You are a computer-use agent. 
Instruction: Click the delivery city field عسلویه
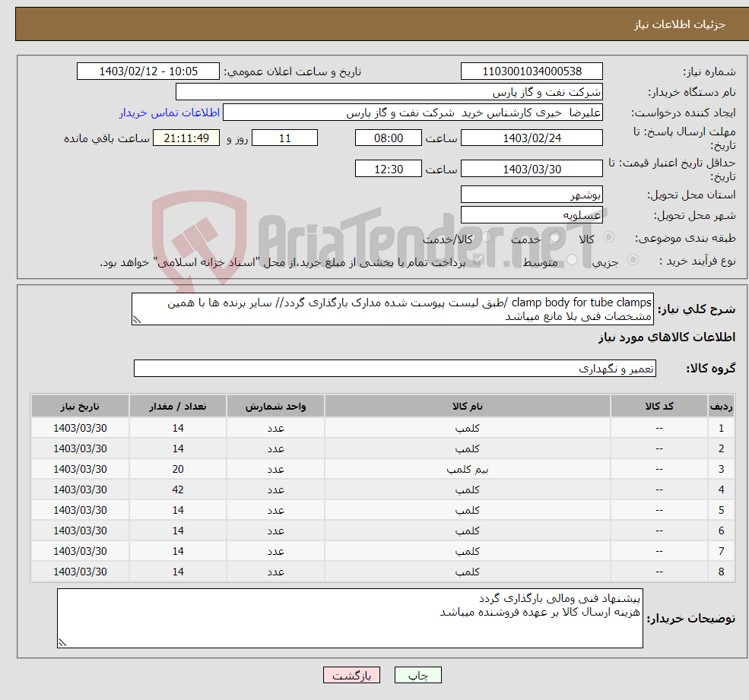[x=532, y=215]
